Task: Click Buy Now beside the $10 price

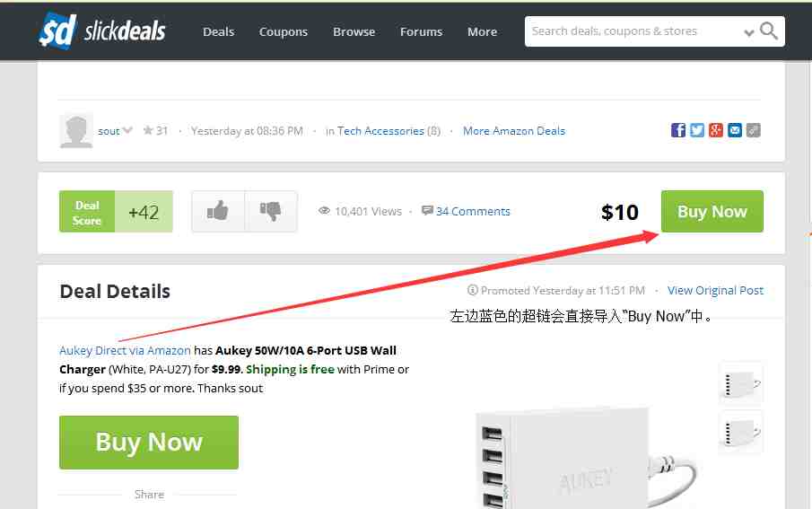Action: (712, 211)
